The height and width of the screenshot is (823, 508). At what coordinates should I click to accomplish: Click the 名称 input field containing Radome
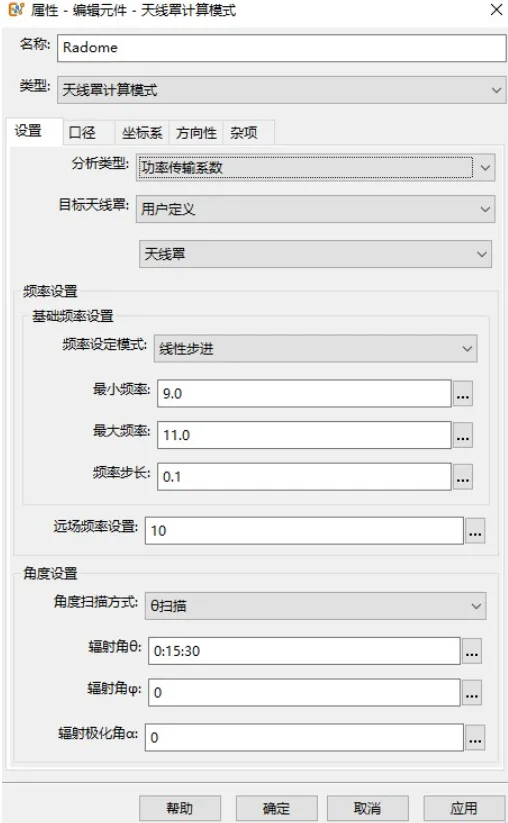click(281, 48)
